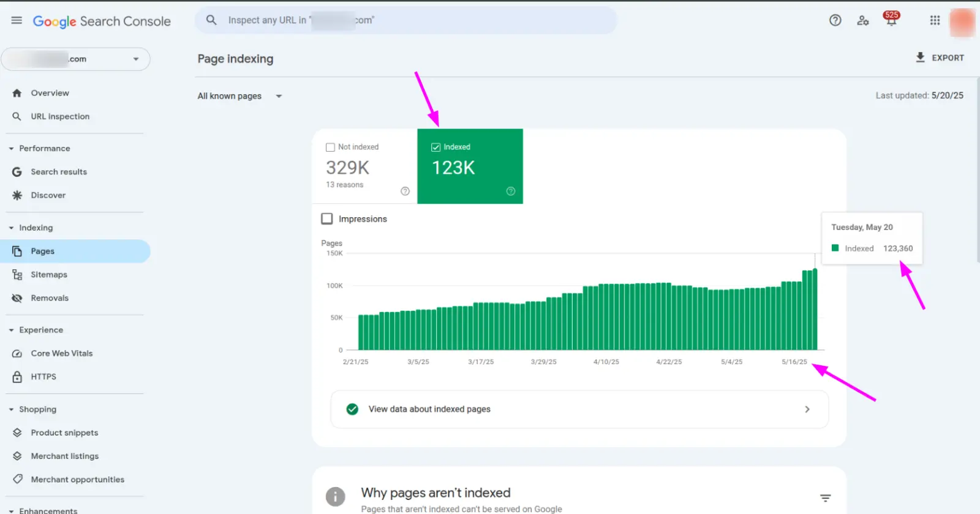Collapse the Experience section

point(11,330)
